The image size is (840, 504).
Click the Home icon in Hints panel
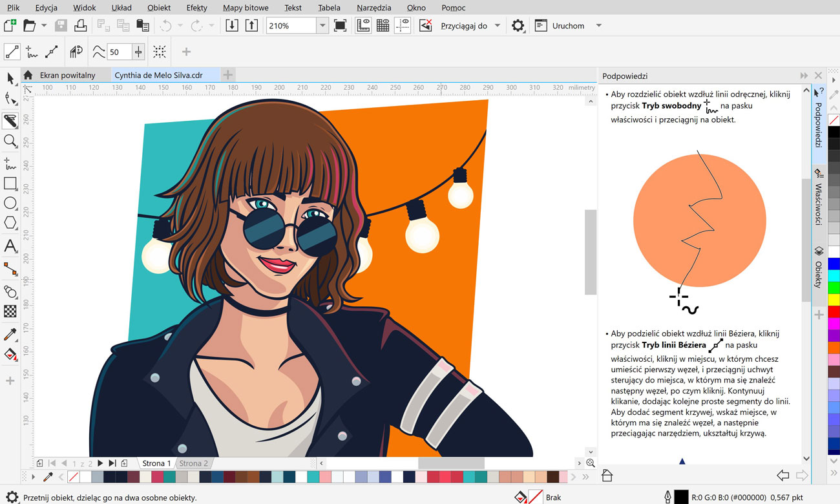[x=607, y=476]
